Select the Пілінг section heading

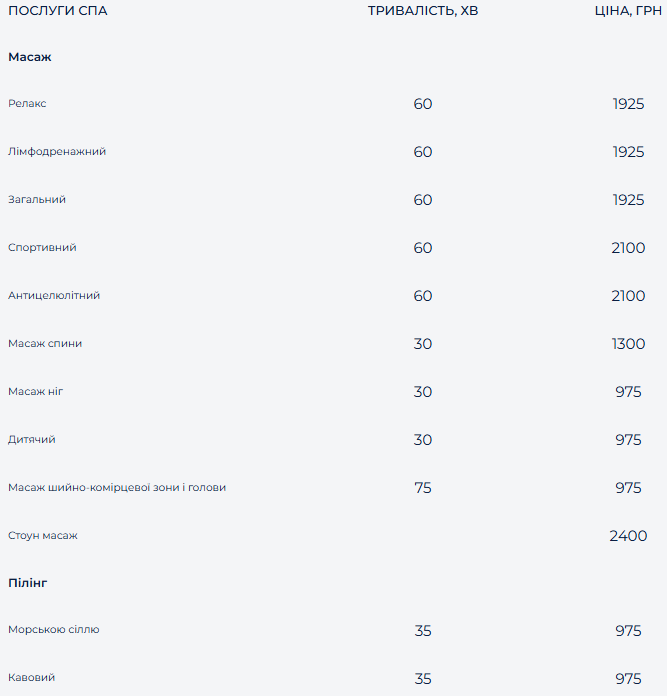[28, 582]
